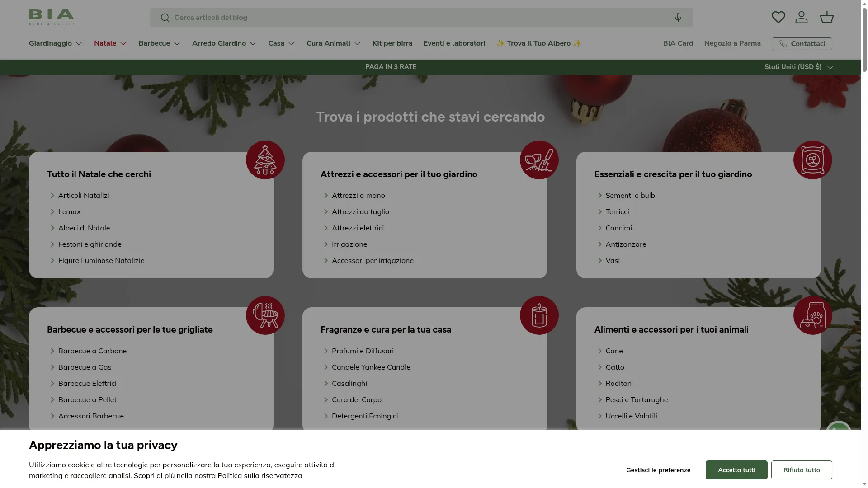Click the pet food category icon
868x488 pixels.
(x=812, y=315)
